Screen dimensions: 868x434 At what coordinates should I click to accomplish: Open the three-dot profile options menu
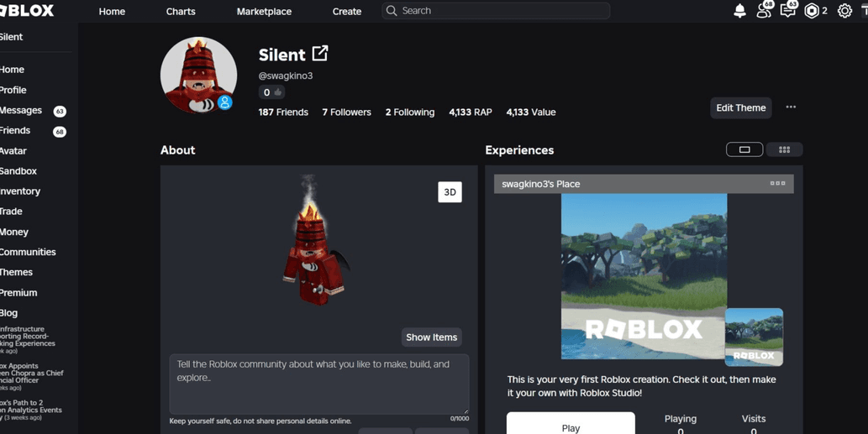[x=791, y=107]
